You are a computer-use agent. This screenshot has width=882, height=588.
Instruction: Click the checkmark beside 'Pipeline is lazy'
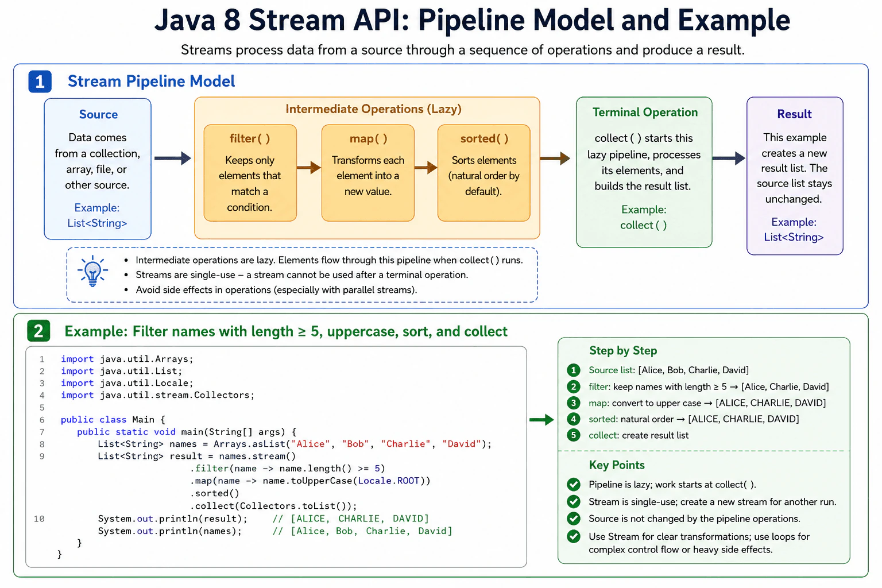(x=573, y=484)
